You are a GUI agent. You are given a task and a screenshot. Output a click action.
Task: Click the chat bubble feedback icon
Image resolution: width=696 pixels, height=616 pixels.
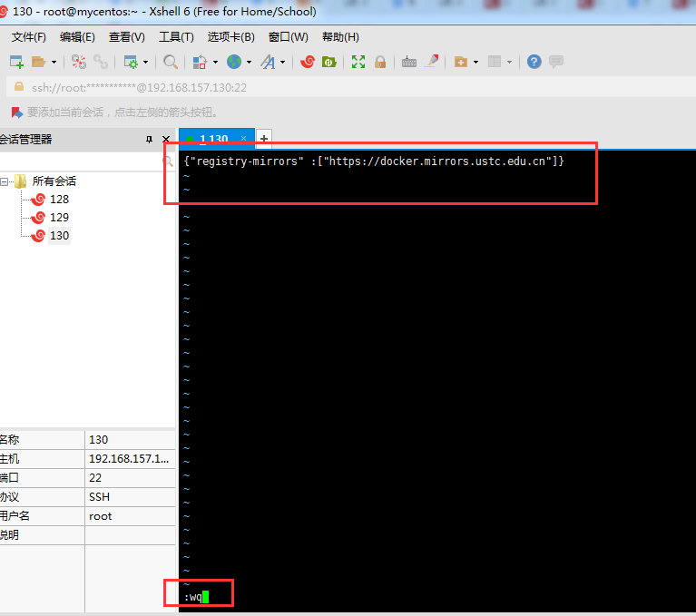[x=556, y=62]
